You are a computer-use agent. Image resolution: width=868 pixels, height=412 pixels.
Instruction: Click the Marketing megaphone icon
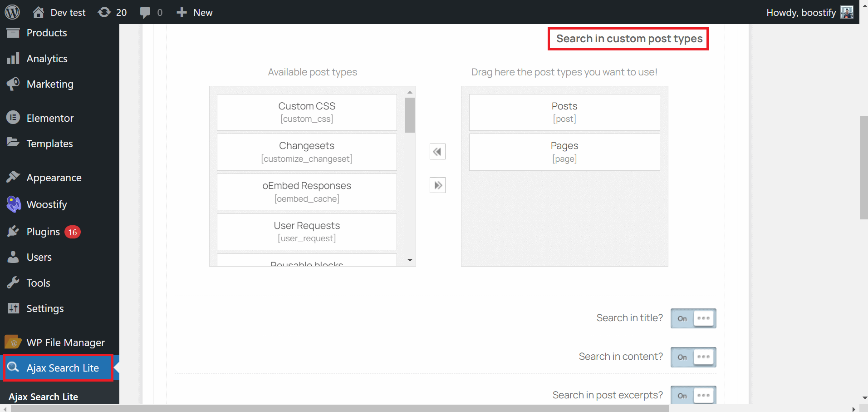click(x=13, y=84)
